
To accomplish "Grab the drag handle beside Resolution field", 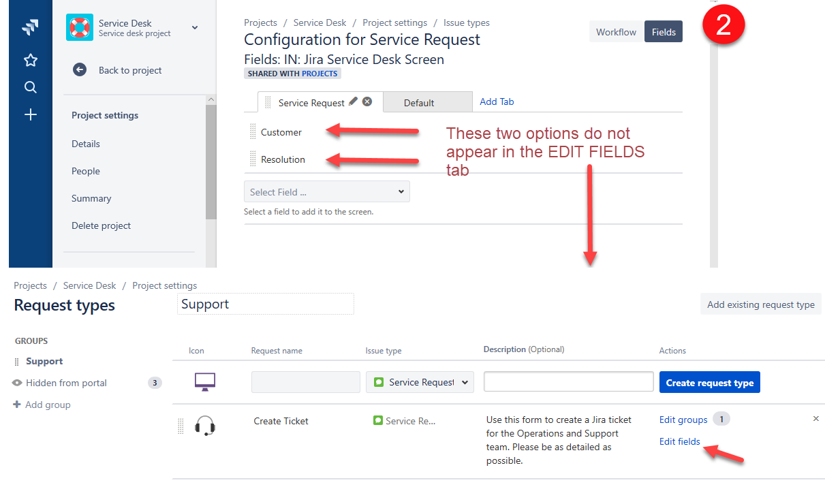I will coord(253,159).
